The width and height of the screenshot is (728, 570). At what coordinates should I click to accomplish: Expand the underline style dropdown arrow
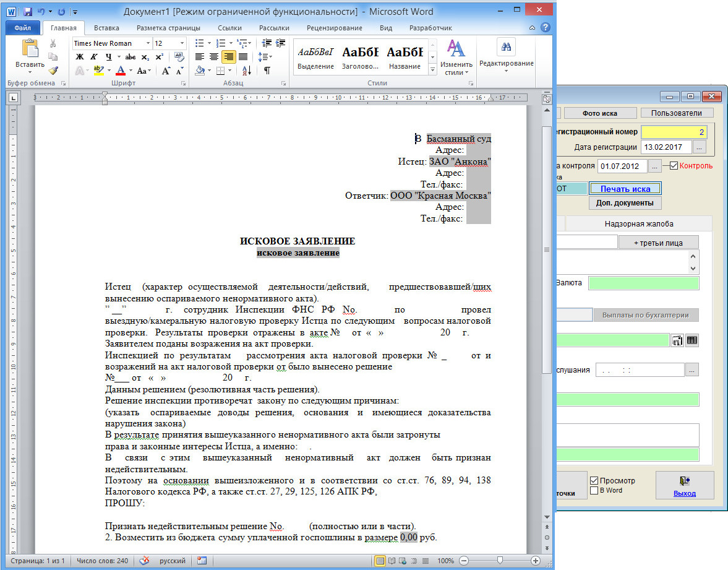[x=119, y=57]
